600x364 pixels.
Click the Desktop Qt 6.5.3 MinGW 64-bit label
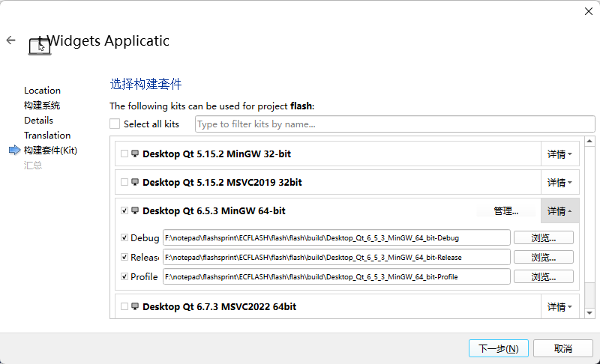point(214,211)
